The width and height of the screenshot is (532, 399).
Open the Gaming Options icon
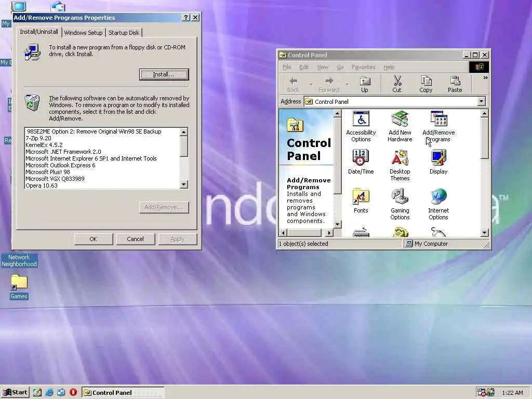400,204
